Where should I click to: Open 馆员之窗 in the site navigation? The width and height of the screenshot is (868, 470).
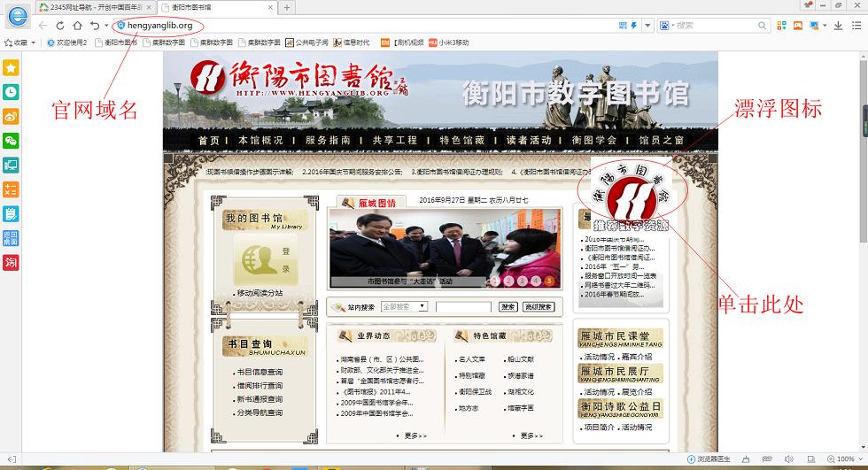click(x=662, y=141)
